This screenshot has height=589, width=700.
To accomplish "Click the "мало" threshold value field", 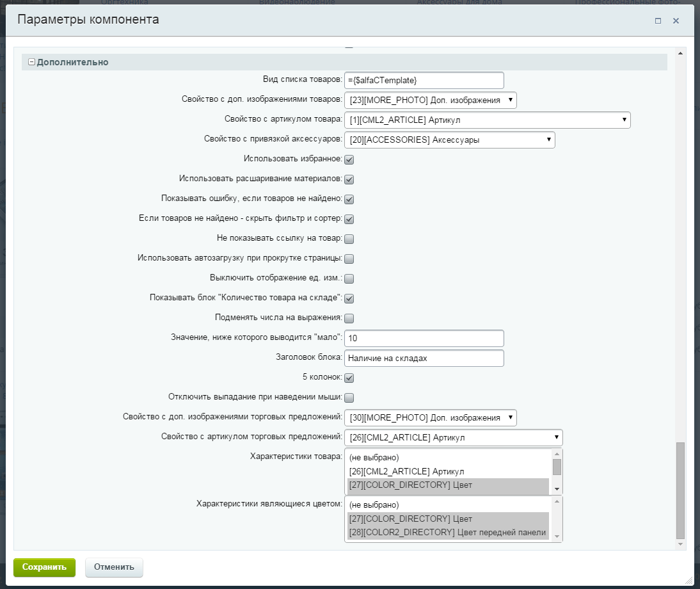I will pyautogui.click(x=424, y=338).
